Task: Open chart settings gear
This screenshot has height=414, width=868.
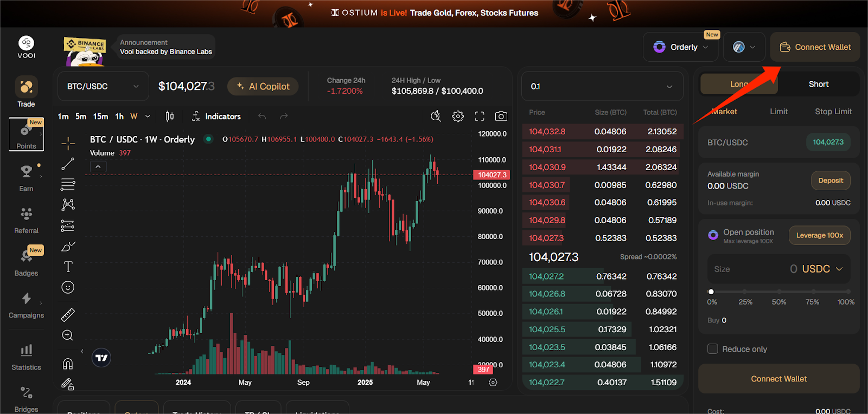Action: (458, 116)
